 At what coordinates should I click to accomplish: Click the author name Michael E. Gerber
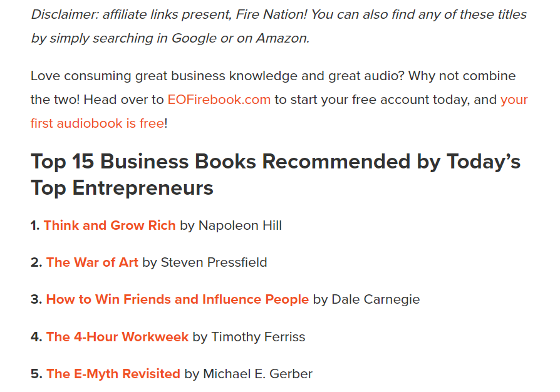[x=258, y=374]
